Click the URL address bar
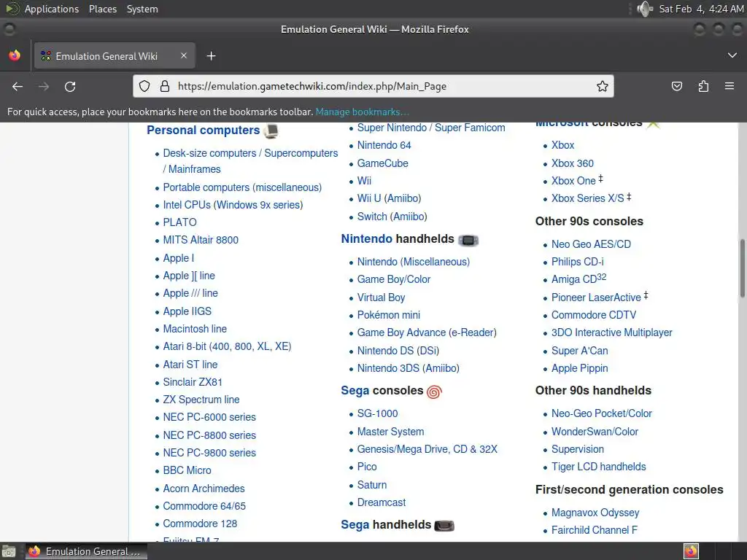Screen dimensions: 747x560 point(374,86)
